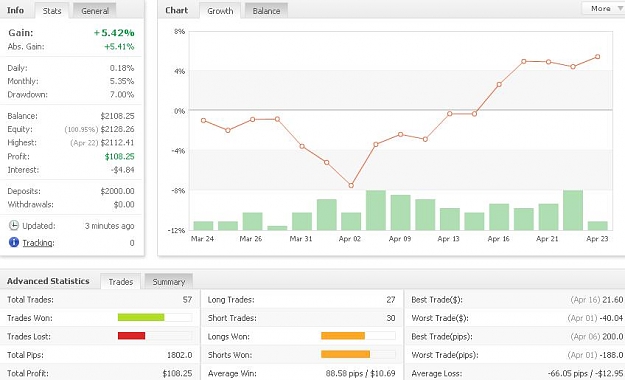
Task: Click the Long Trades value 27
Action: click(x=391, y=299)
